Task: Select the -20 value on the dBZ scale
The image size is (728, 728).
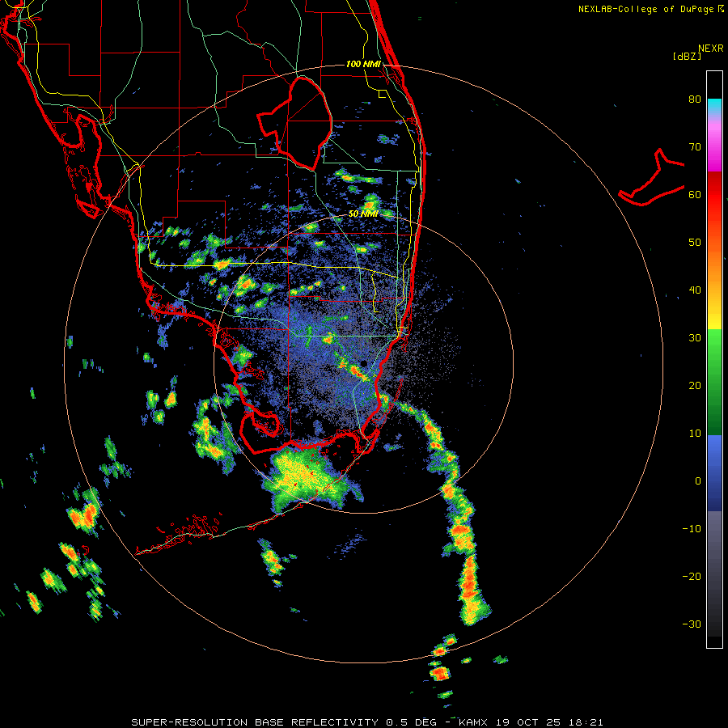Action: [692, 576]
